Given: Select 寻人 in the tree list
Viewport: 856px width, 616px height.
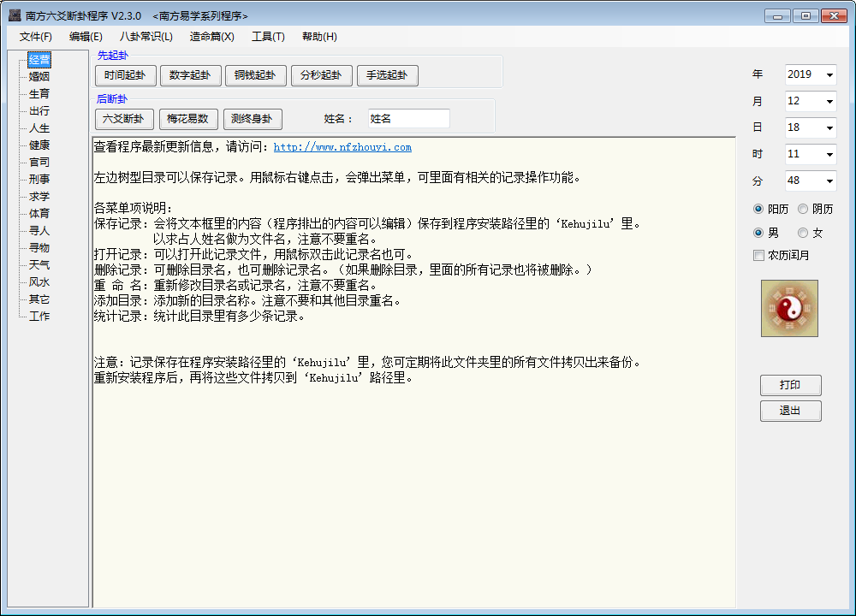Looking at the screenshot, I should (x=39, y=231).
